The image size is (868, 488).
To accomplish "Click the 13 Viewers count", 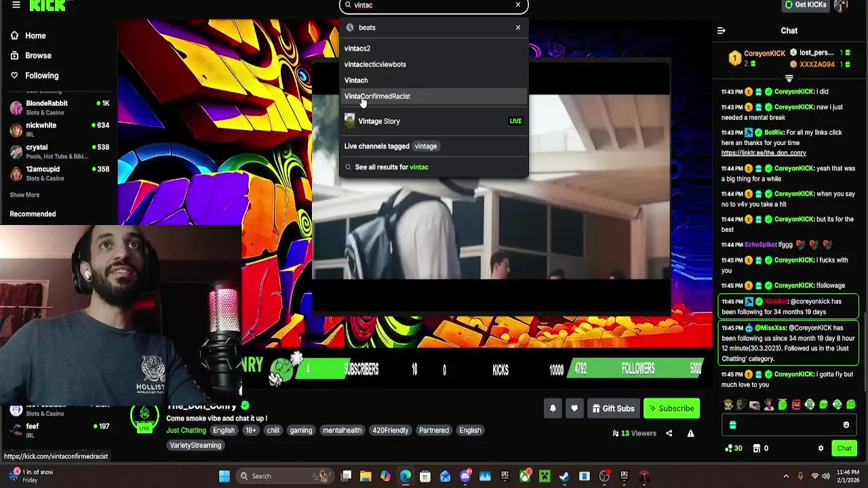I will pyautogui.click(x=634, y=434).
